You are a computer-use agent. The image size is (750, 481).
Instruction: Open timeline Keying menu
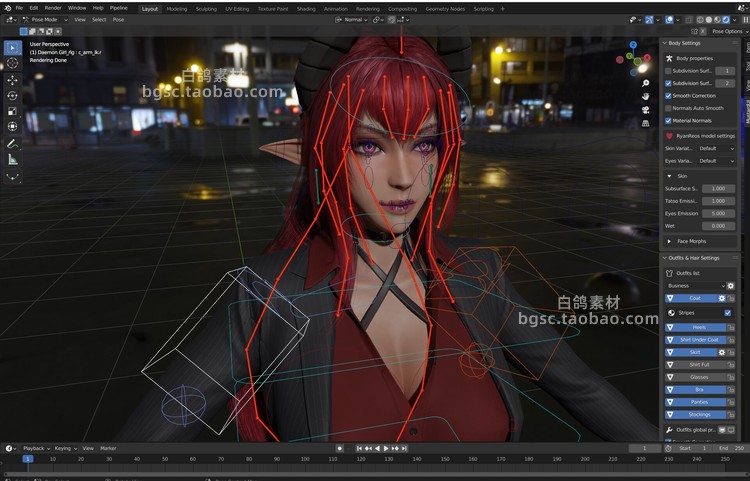click(x=66, y=448)
